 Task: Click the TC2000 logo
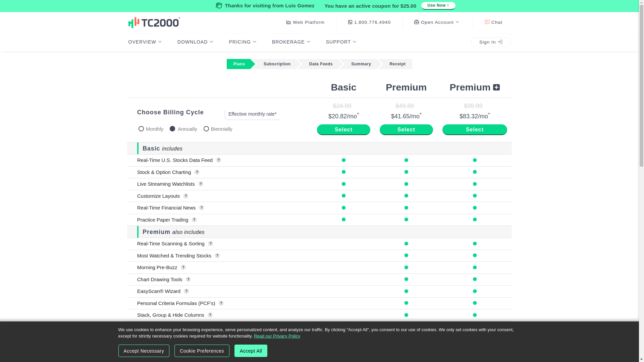(x=154, y=22)
